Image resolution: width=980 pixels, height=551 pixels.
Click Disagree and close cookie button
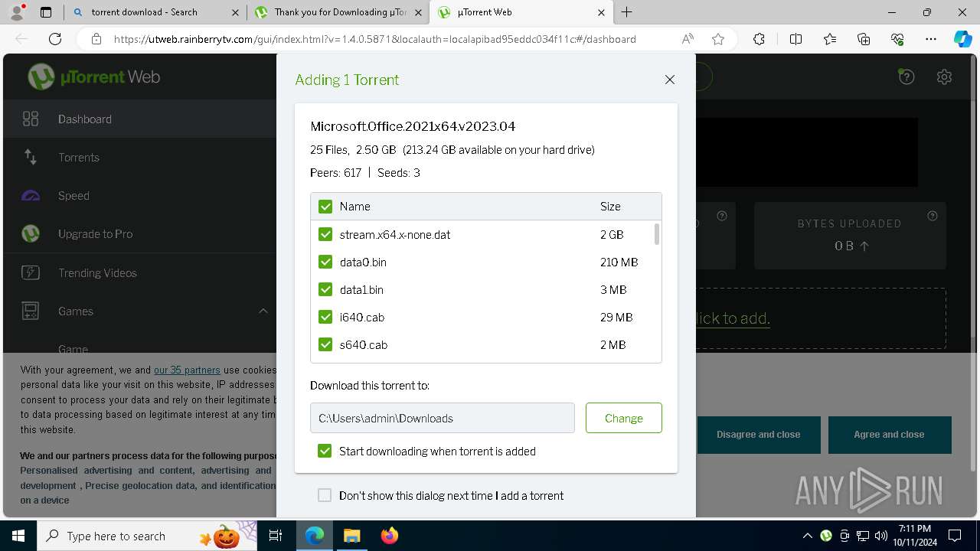coord(759,435)
